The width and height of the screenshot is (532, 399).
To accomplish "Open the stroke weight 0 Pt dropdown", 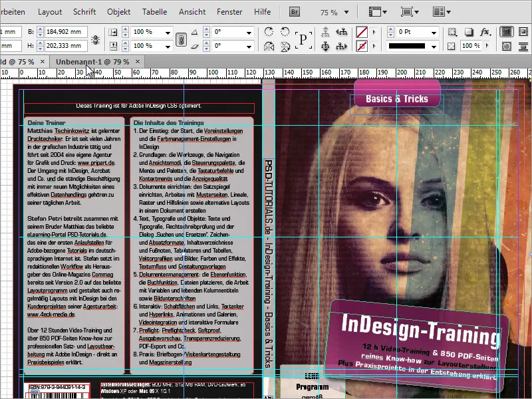I will [x=434, y=33].
